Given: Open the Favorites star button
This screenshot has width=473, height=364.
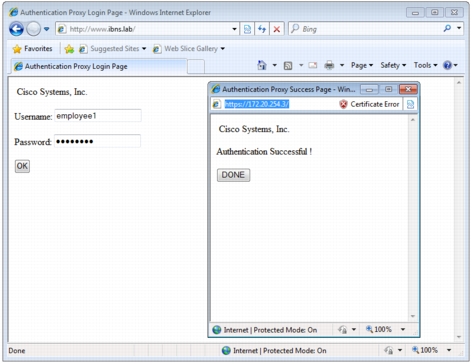Looking at the screenshot, I should click(x=32, y=49).
